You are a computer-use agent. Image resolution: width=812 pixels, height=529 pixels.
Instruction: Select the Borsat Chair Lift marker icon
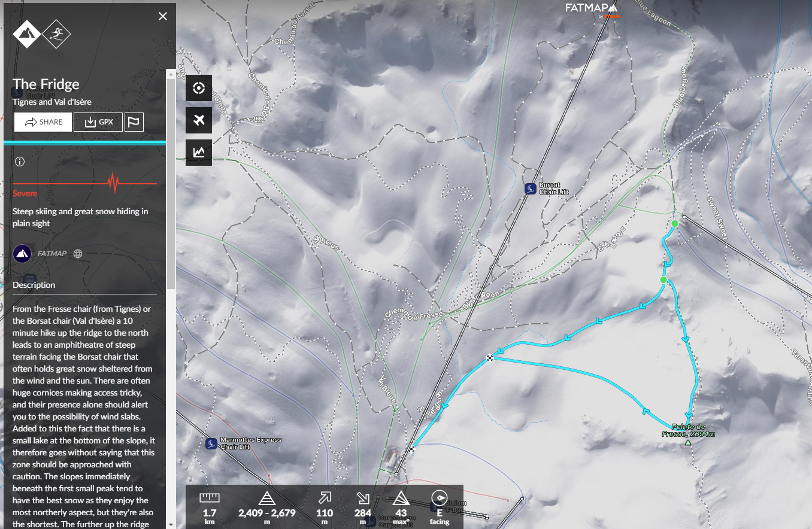(x=530, y=189)
